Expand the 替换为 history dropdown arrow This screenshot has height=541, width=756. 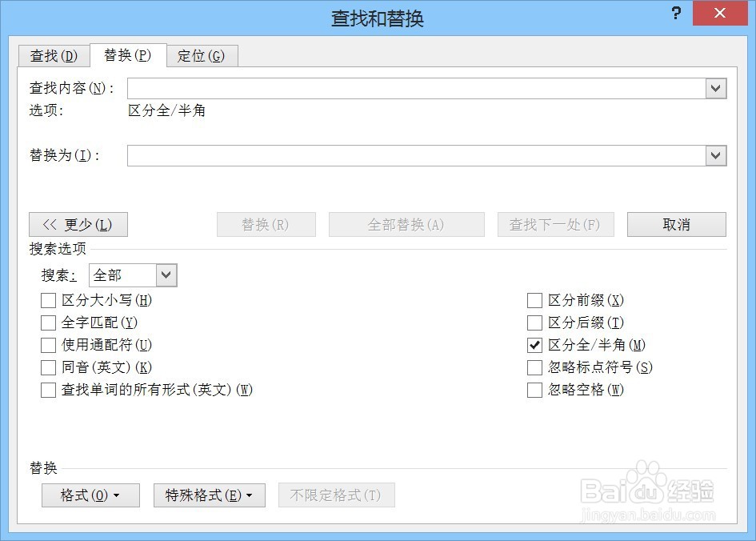[716, 156]
